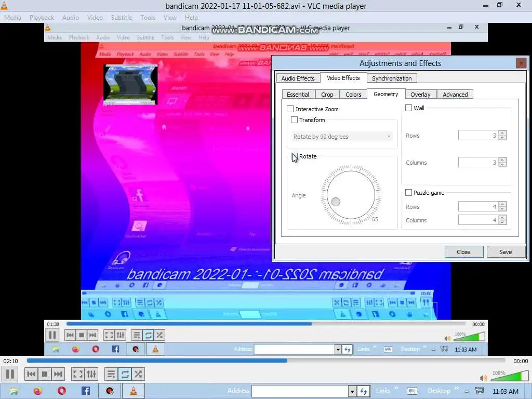This screenshot has width=532, height=399.
Task: Open the Media menu in outer VLC
Action: (12, 17)
